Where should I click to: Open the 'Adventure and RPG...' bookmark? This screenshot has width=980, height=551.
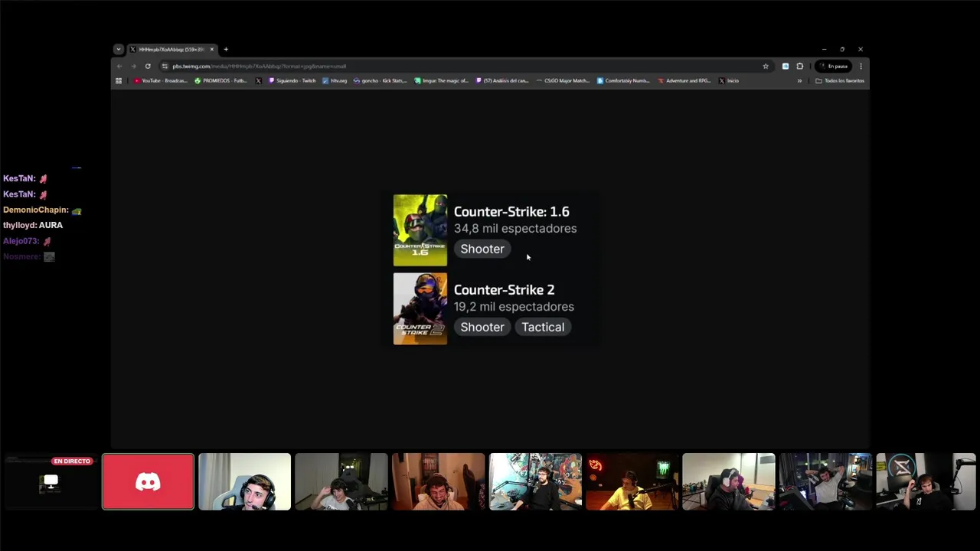click(x=684, y=80)
